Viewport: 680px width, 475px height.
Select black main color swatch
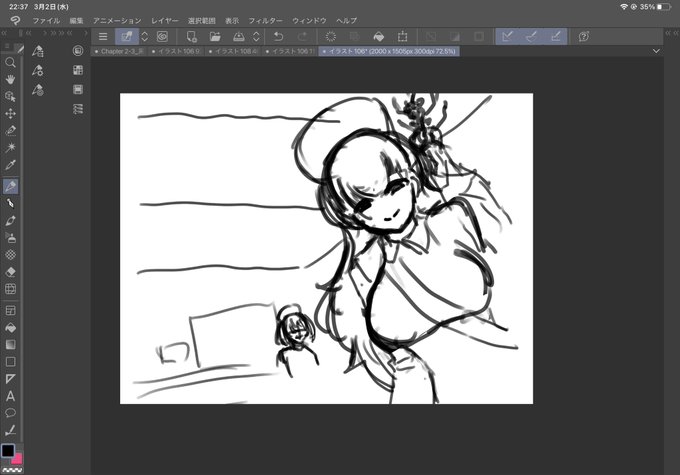(8, 451)
